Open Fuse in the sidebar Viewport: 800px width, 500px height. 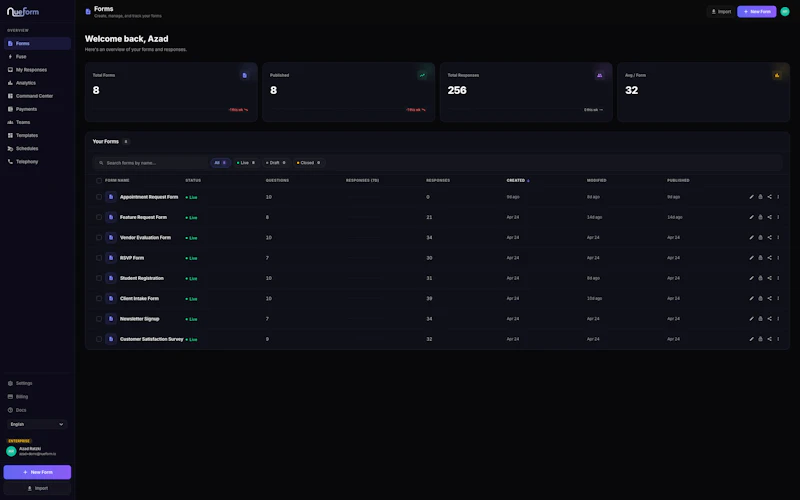pyautogui.click(x=37, y=57)
